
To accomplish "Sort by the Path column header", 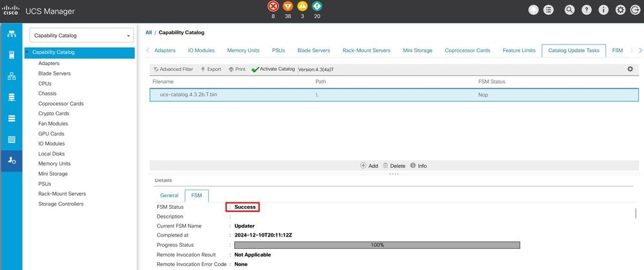I will pos(320,82).
